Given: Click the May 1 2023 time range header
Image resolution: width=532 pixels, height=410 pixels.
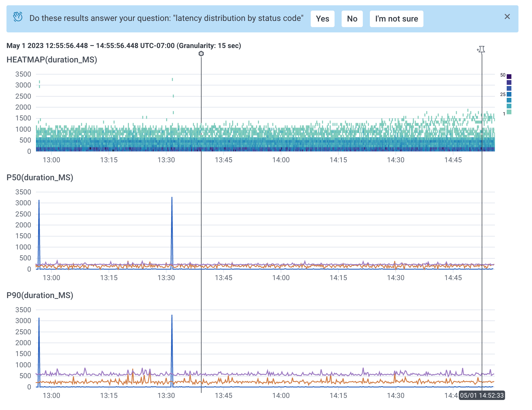Looking at the screenshot, I should tap(124, 46).
